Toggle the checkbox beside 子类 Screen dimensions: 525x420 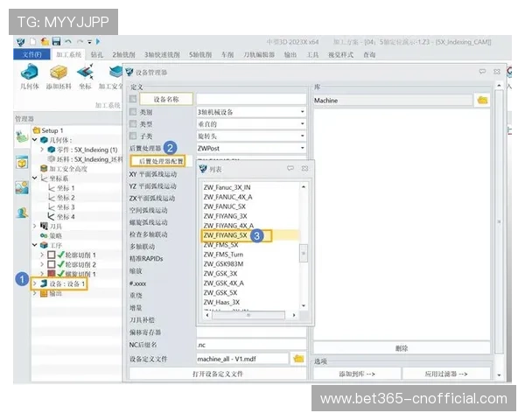133,136
